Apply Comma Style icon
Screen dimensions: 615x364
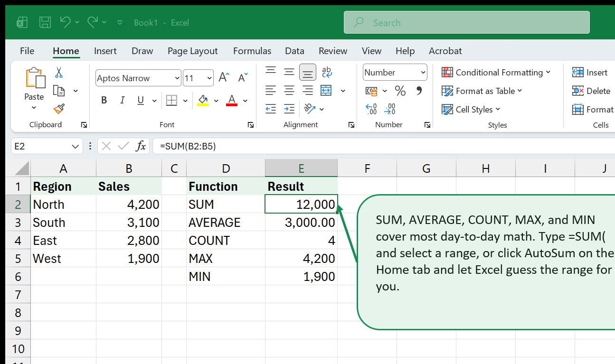[419, 91]
